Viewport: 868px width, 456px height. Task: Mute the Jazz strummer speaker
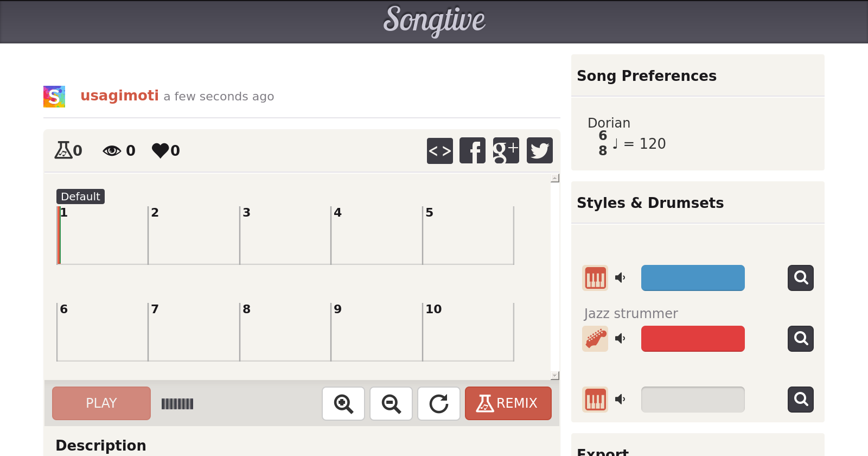(x=620, y=339)
